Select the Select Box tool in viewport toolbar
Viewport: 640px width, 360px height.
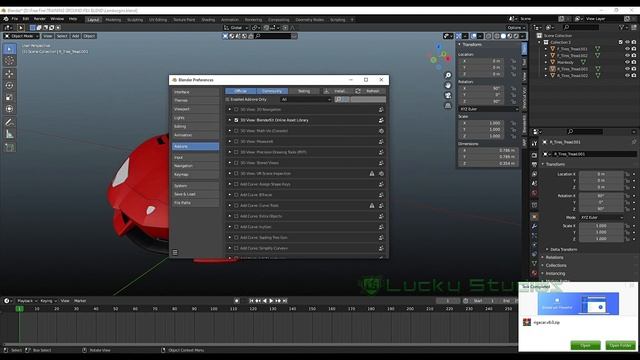pos(9,49)
